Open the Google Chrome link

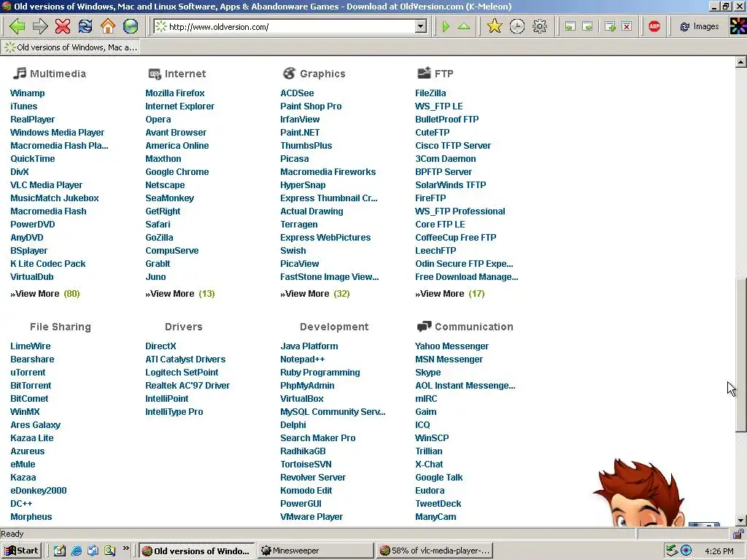point(177,172)
